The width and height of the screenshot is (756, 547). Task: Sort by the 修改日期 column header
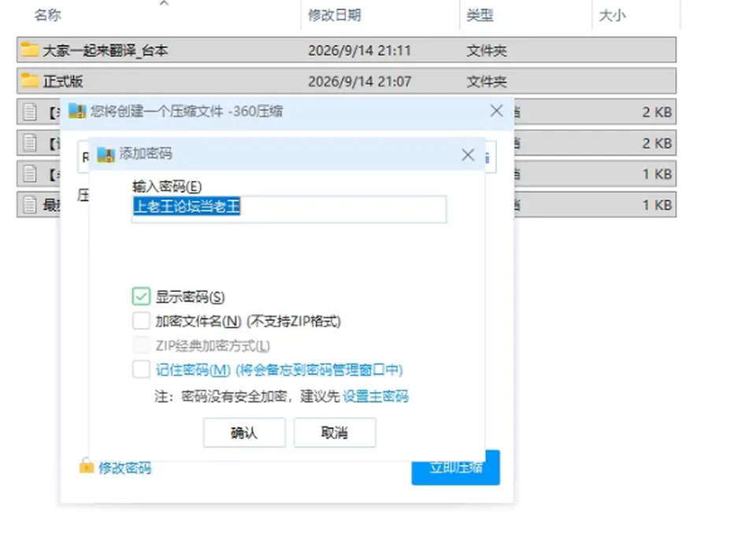[x=334, y=15]
